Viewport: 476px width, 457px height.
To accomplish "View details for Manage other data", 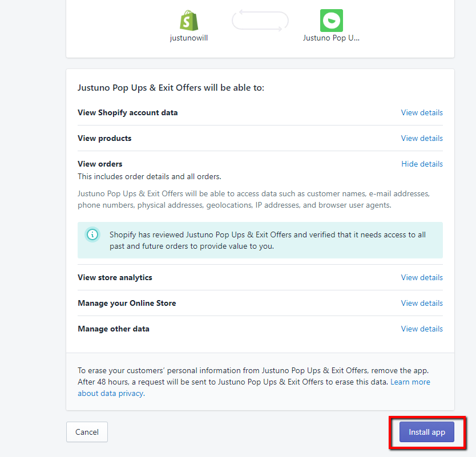I will (x=421, y=329).
